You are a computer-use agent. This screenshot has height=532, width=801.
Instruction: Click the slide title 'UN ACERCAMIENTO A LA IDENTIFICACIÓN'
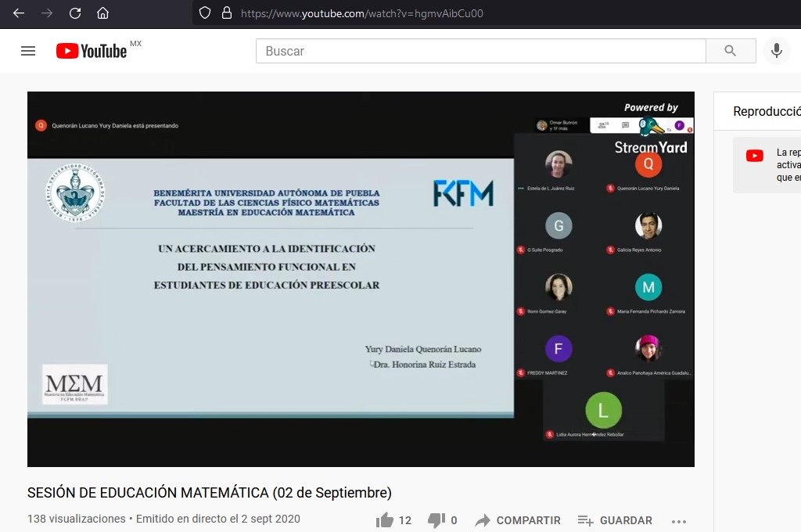pyautogui.click(x=267, y=249)
